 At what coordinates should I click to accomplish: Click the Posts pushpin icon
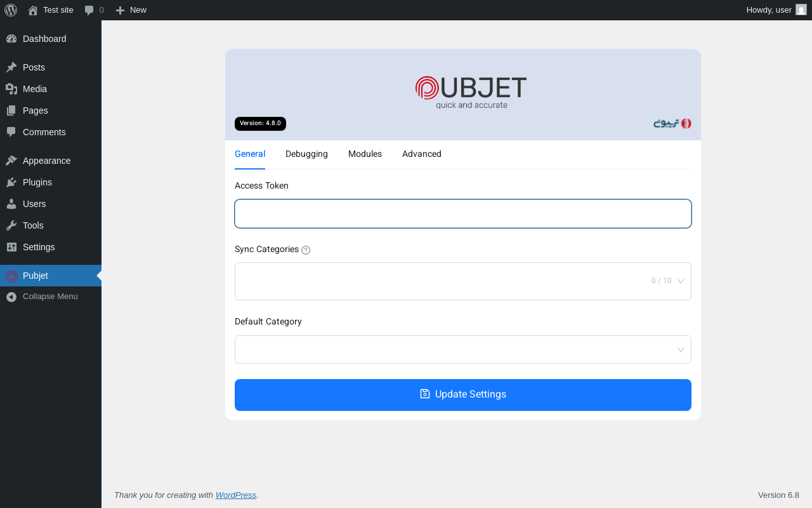coord(11,67)
